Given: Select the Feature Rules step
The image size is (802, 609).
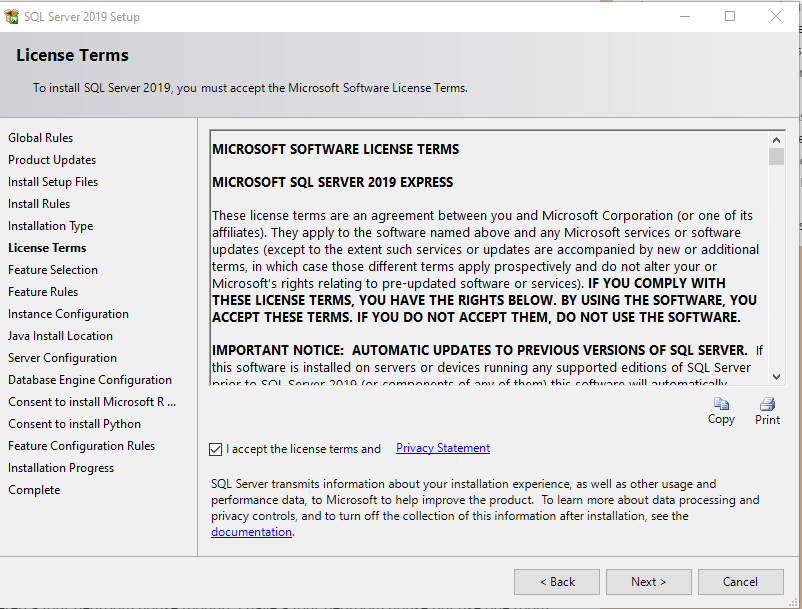Looking at the screenshot, I should [x=43, y=291].
